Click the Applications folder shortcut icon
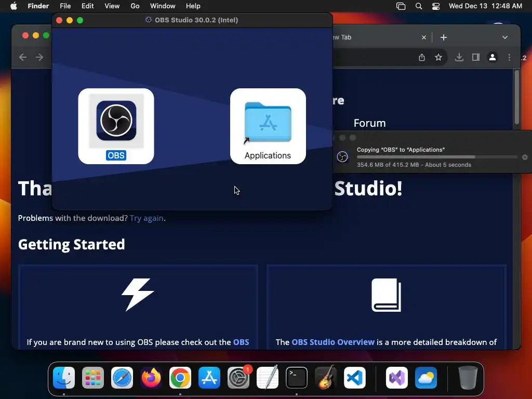 pos(268,123)
